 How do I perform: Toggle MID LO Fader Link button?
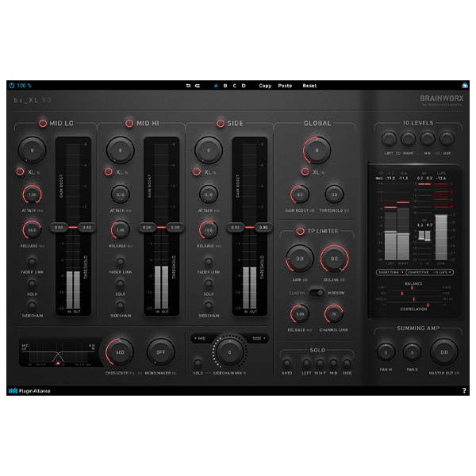click(32, 261)
